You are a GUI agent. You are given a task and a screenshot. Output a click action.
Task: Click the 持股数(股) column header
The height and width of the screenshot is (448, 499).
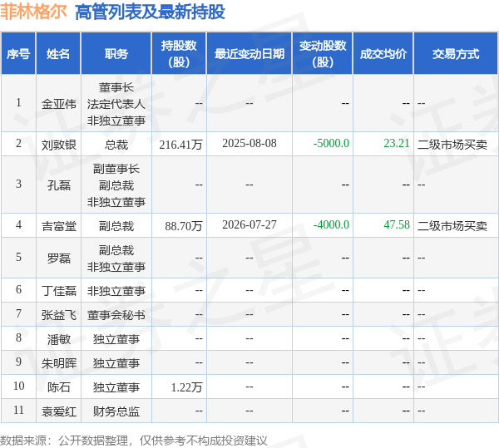click(179, 53)
